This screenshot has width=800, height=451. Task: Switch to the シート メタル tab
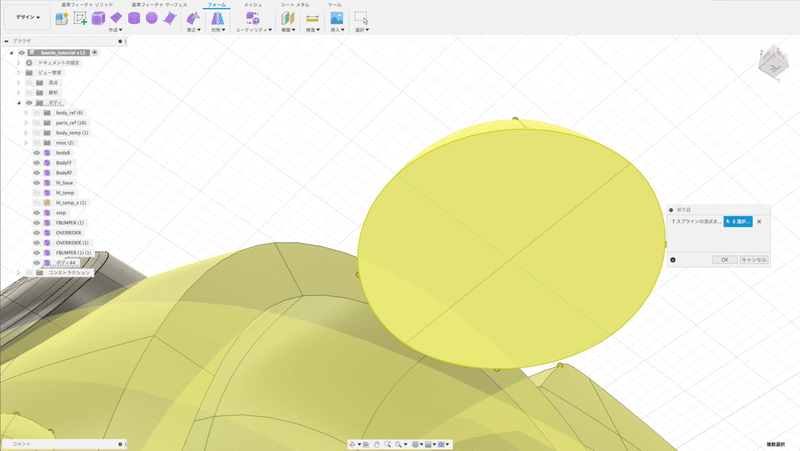(295, 5)
